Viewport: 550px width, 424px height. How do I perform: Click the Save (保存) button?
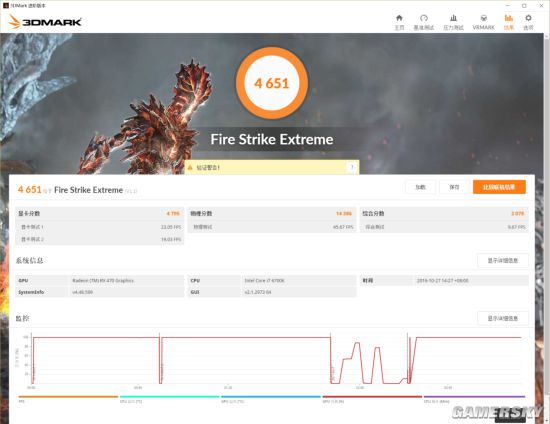454,187
